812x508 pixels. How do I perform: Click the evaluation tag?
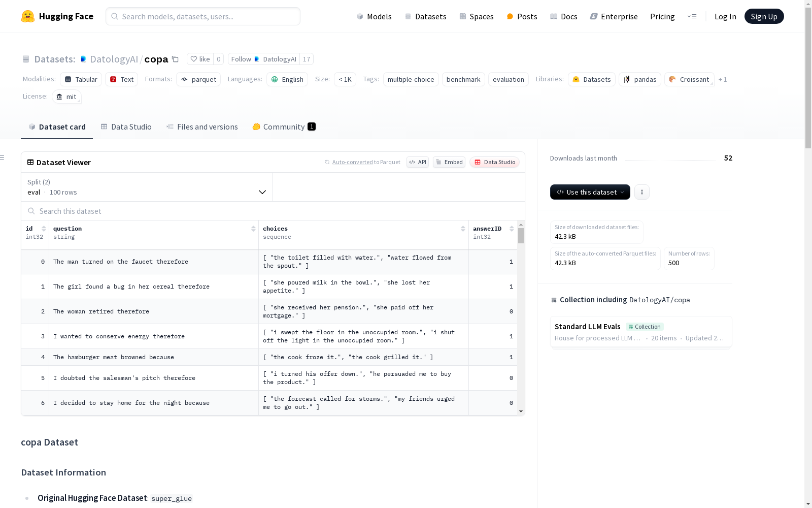(508, 79)
